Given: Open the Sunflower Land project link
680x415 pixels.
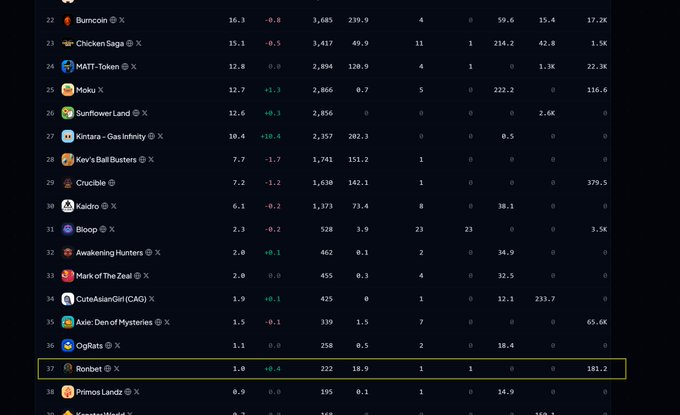Looking at the screenshot, I should (103, 113).
